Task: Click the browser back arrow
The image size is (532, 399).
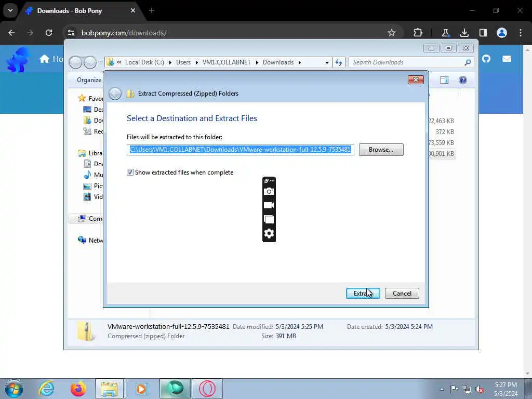Action: [x=11, y=33]
